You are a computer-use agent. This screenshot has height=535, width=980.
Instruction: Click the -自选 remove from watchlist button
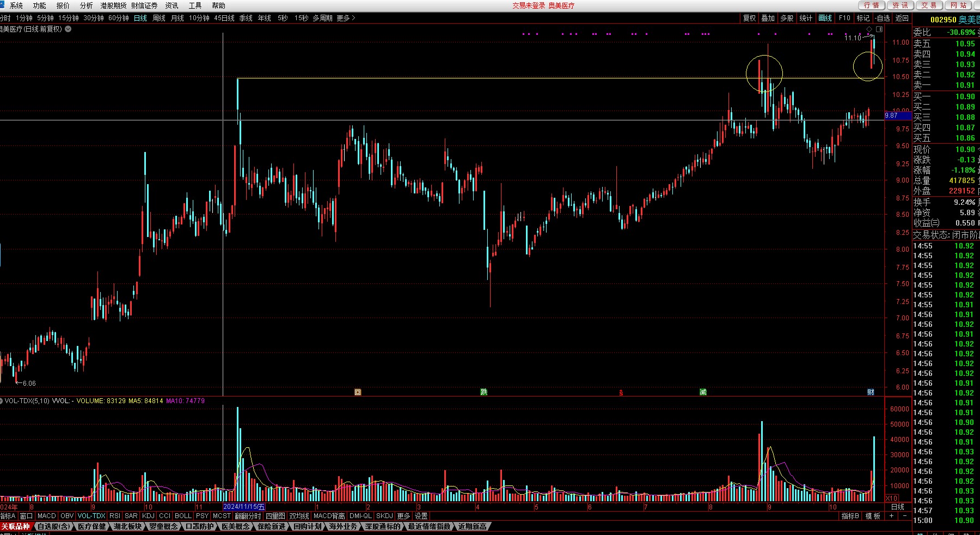(883, 18)
